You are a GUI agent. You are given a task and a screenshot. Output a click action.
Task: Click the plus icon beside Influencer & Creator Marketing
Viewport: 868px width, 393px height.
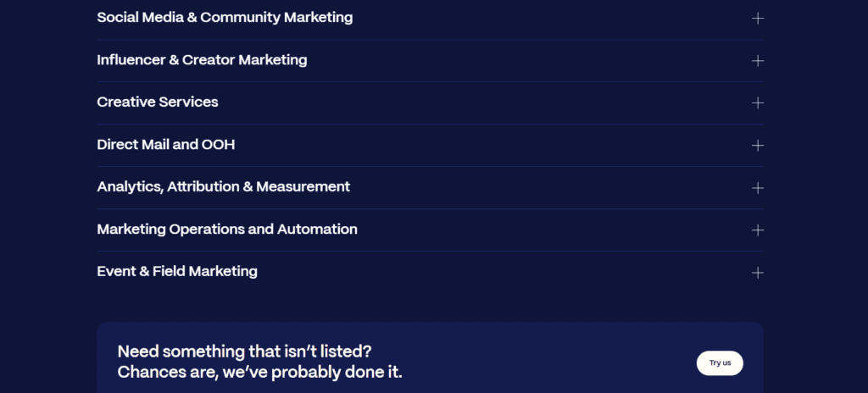(758, 60)
